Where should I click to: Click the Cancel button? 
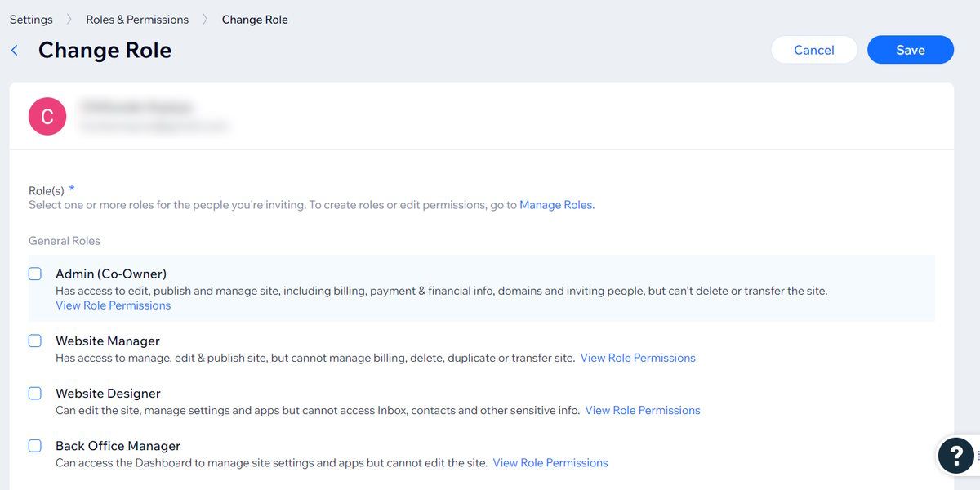tap(813, 50)
